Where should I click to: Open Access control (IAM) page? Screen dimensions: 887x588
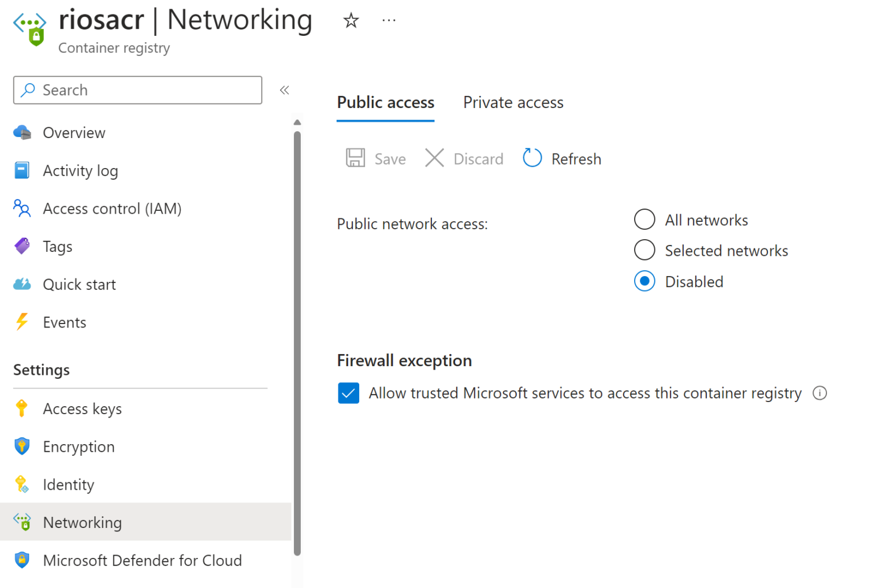click(x=112, y=209)
